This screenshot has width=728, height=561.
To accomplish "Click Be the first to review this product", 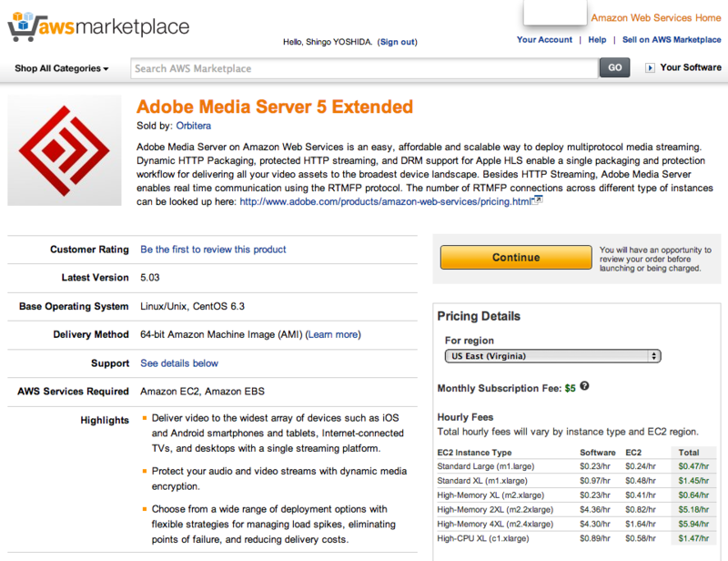I will click(x=213, y=250).
